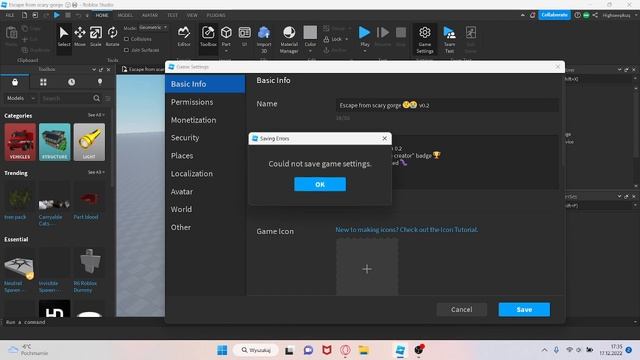Open the Toolbox Creations lightbulb tab
Image resolution: width=640 pixels, height=360 pixels.
pos(100,82)
